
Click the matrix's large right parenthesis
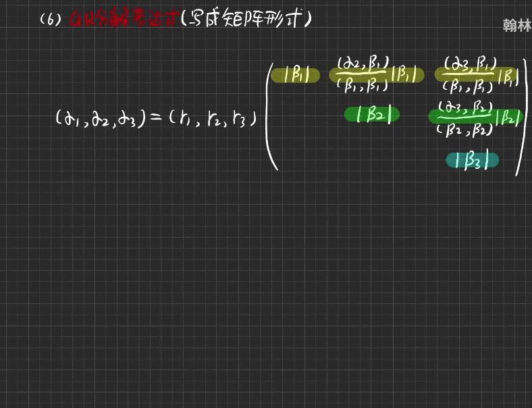(522, 118)
